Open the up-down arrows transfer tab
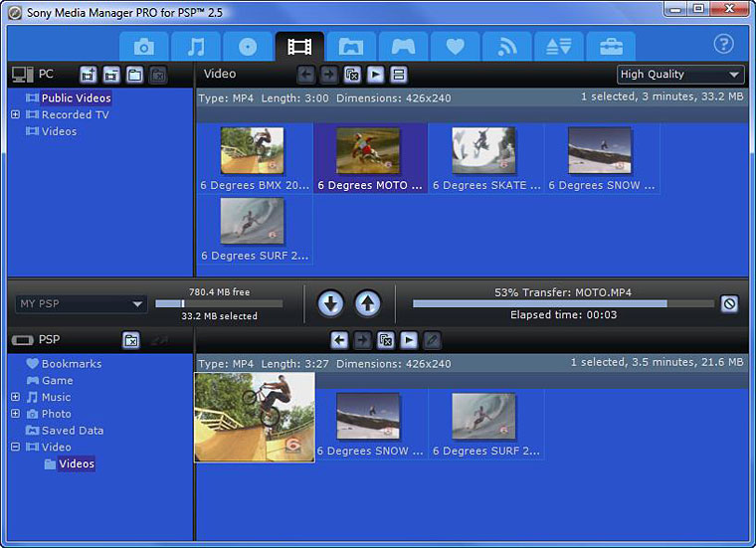Screen dimensions: 756x548 [x=559, y=47]
